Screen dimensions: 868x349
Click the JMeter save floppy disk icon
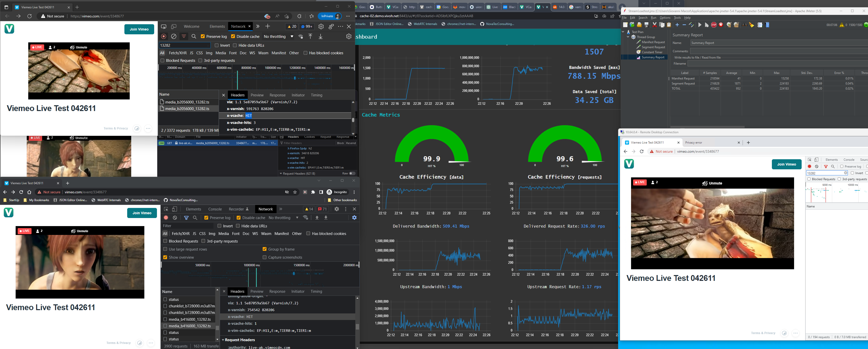click(647, 25)
